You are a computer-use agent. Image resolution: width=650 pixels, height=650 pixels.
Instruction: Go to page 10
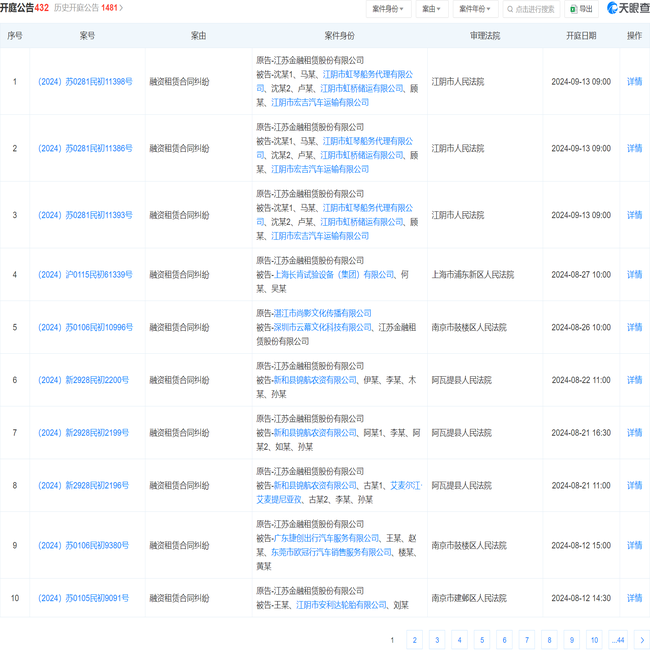pyautogui.click(x=594, y=640)
